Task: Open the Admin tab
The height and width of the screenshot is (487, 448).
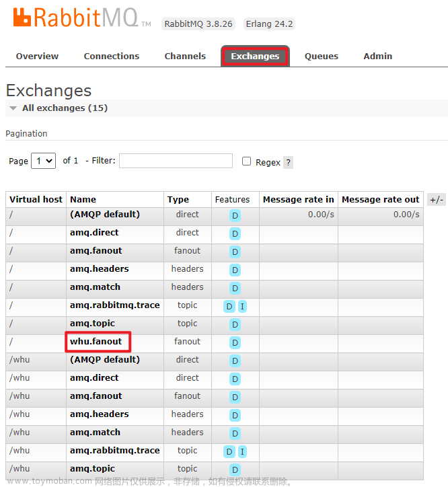Action: point(377,57)
